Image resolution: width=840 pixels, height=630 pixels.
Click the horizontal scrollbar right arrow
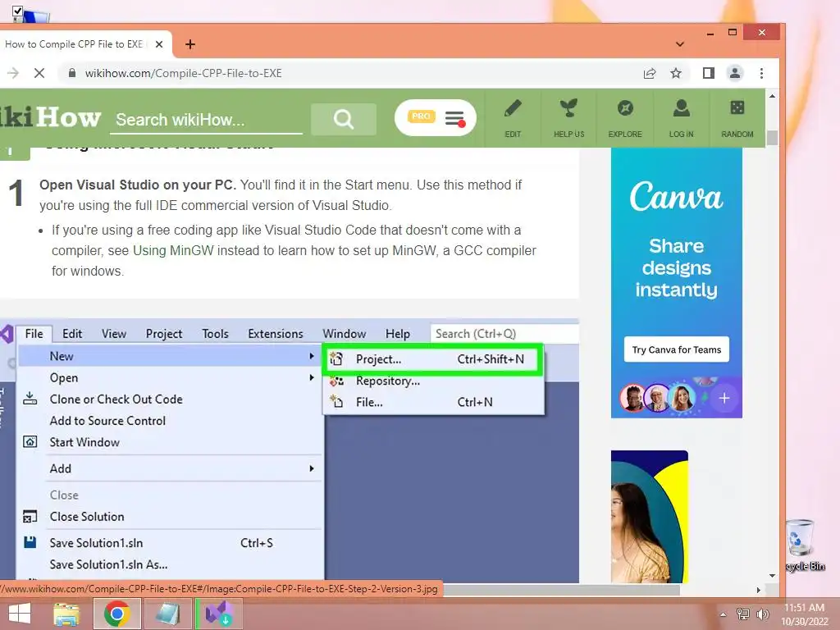[x=759, y=590]
